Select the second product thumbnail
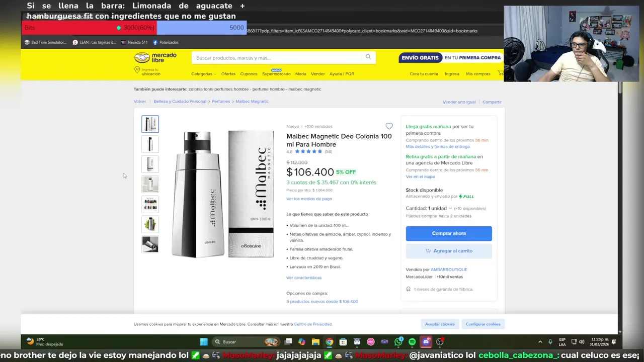 click(150, 144)
